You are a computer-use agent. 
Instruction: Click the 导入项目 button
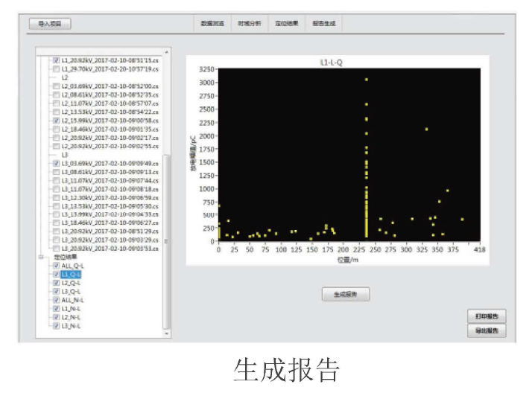50,24
